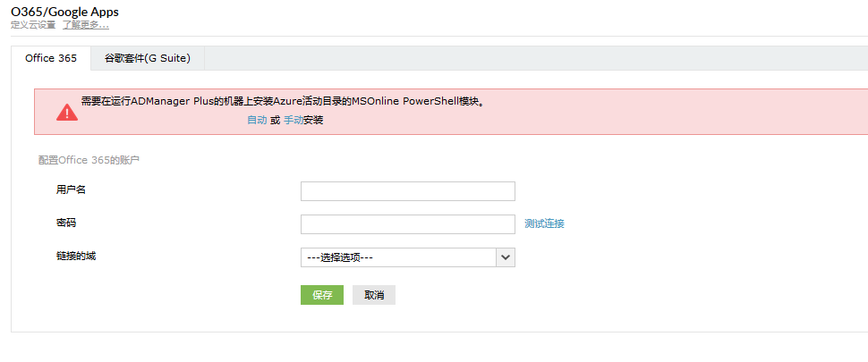Image resolution: width=868 pixels, height=362 pixels.
Task: Click the 密码 field label
Action: pos(66,223)
